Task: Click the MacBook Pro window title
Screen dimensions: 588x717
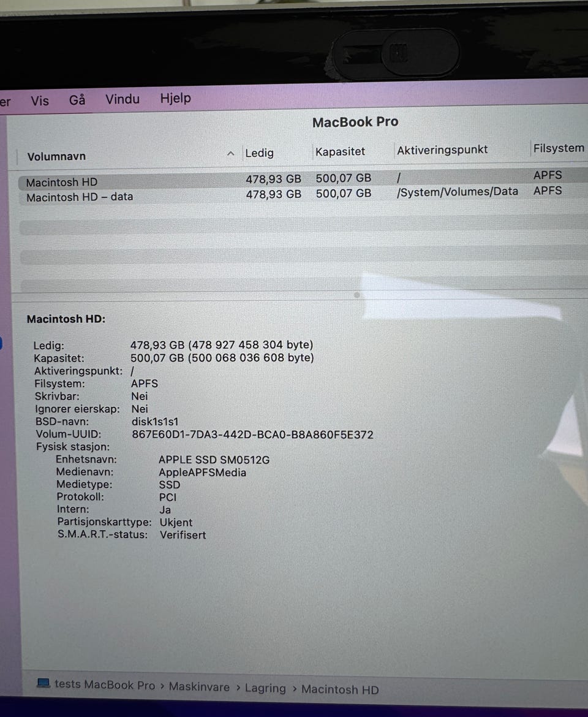Action: click(355, 122)
